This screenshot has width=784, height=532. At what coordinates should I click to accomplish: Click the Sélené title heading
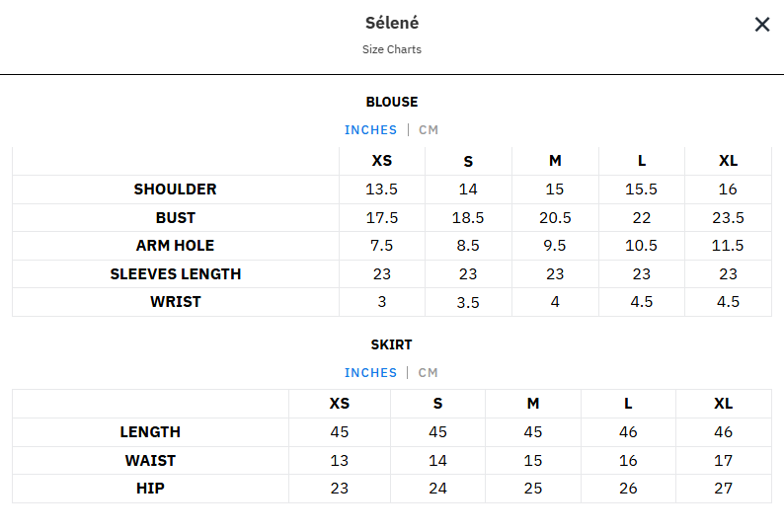click(x=392, y=24)
